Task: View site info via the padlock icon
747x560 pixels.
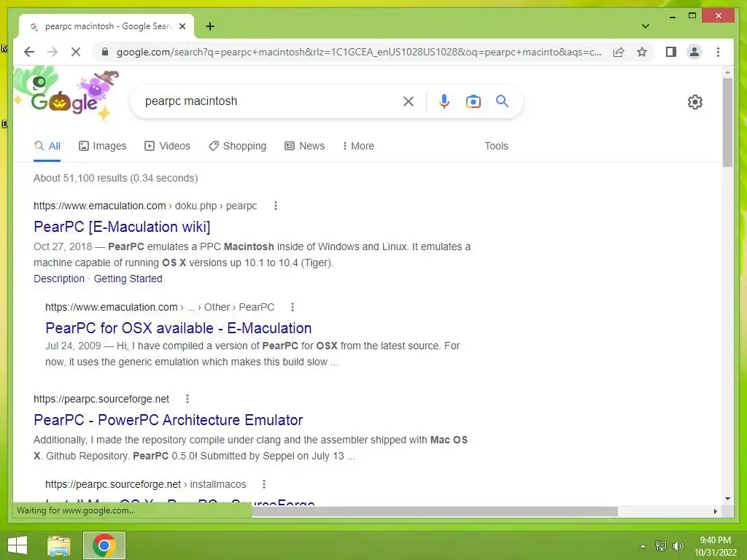Action: pos(105,52)
